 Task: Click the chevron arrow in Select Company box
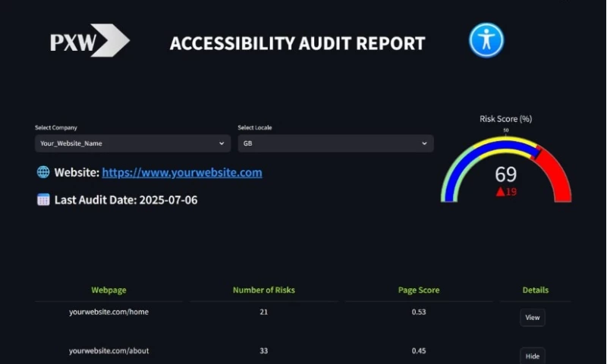(222, 143)
